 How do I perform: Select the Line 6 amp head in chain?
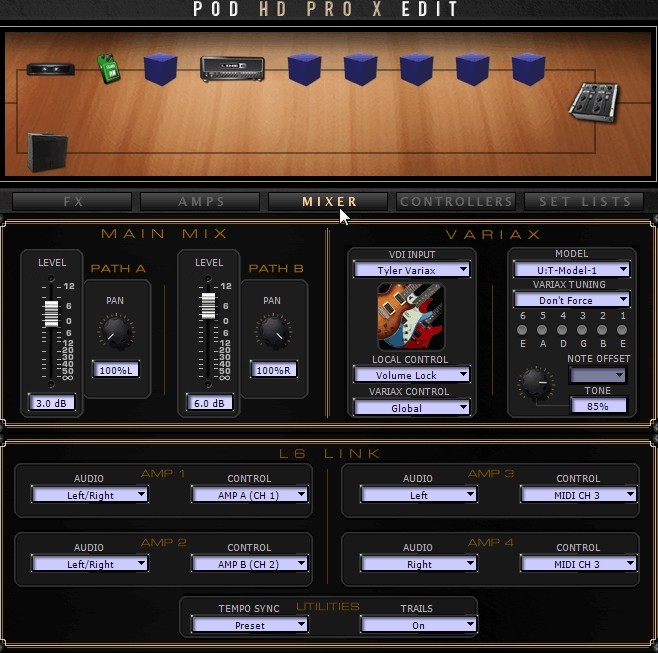click(232, 69)
